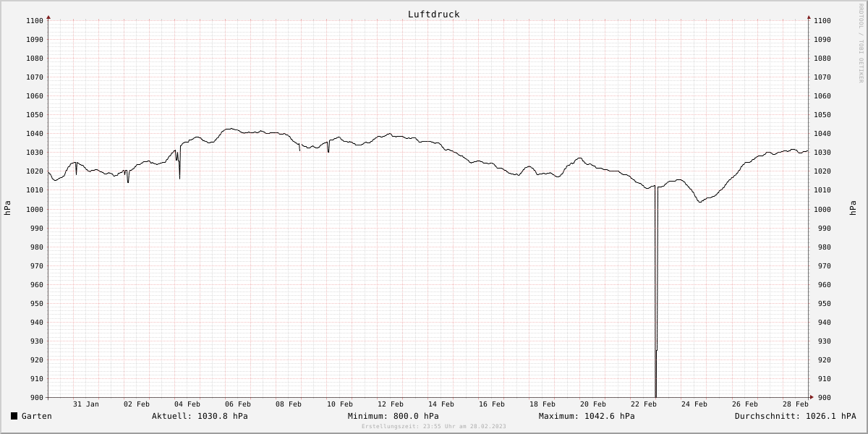The height and width of the screenshot is (434, 868).
Task: Click the Luftdruck chart title
Action: (x=433, y=14)
